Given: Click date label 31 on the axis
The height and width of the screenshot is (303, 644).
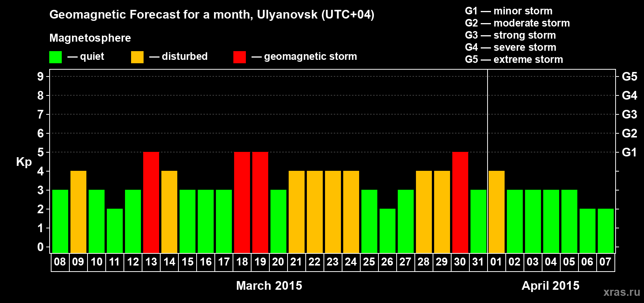Looking at the screenshot, I should [x=478, y=262].
